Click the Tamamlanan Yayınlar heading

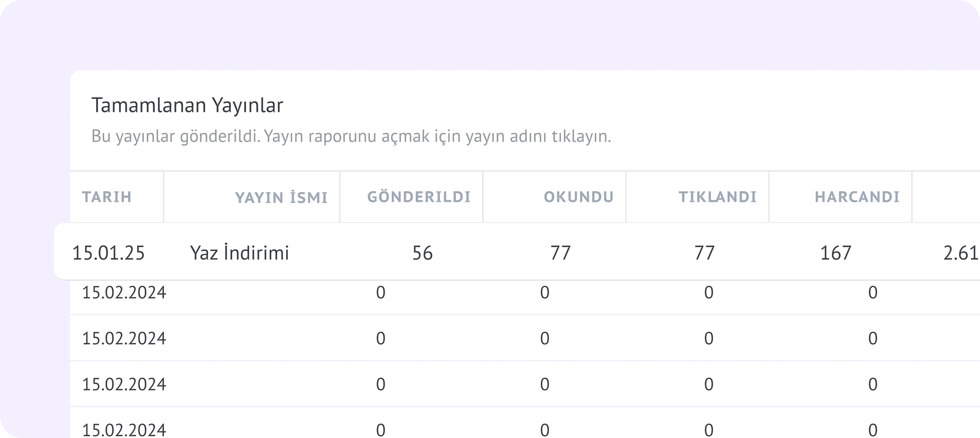(x=187, y=106)
